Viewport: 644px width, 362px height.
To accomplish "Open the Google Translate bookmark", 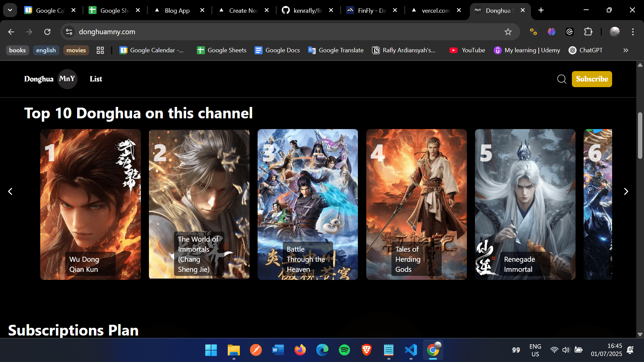I will [335, 50].
